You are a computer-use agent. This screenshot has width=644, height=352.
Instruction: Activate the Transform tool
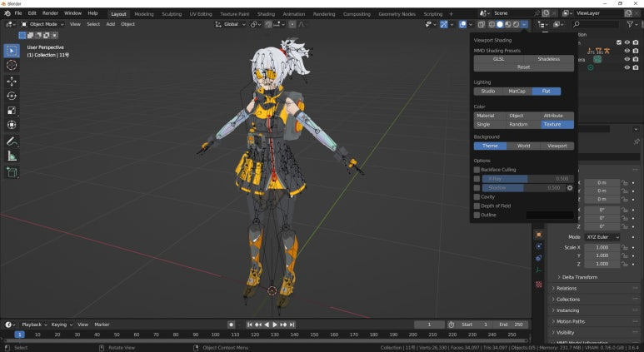tap(12, 125)
